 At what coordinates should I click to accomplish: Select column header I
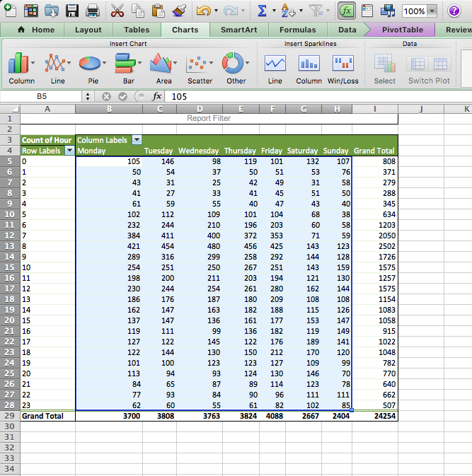click(375, 109)
